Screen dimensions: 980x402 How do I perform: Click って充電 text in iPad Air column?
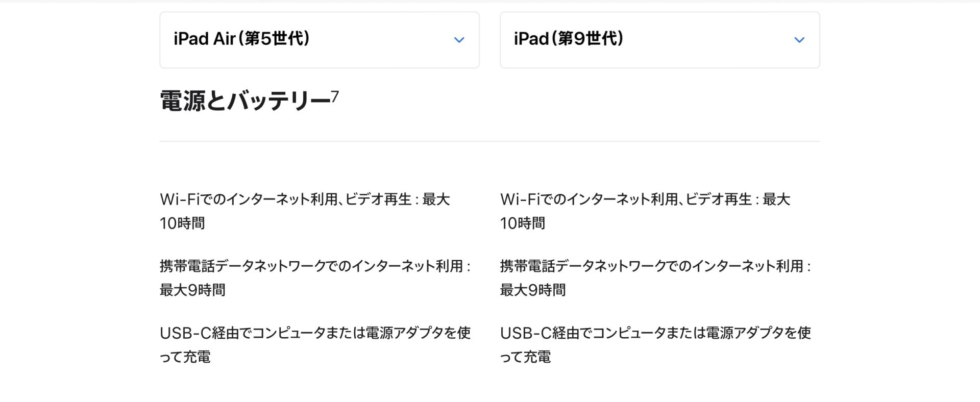[185, 357]
